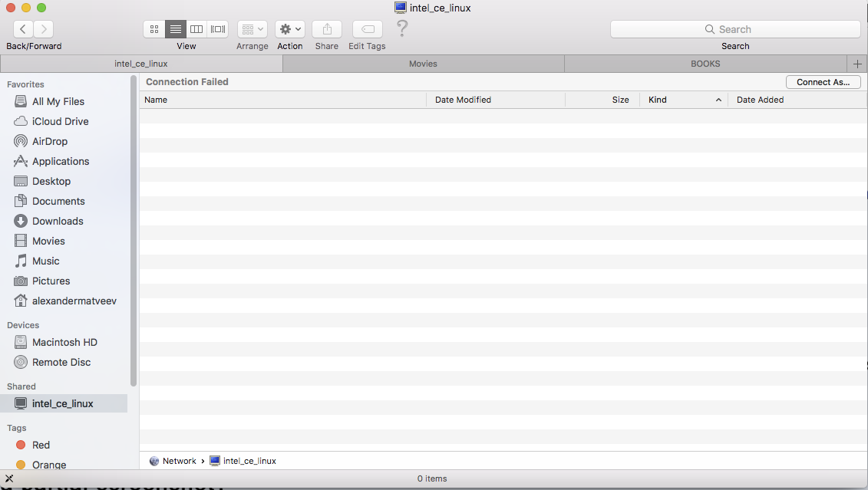The width and height of the screenshot is (868, 490).
Task: Switch to column view
Action: click(x=196, y=29)
